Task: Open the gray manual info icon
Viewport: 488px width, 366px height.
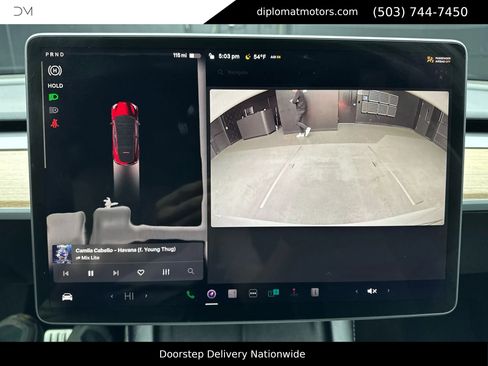Action: (x=315, y=292)
